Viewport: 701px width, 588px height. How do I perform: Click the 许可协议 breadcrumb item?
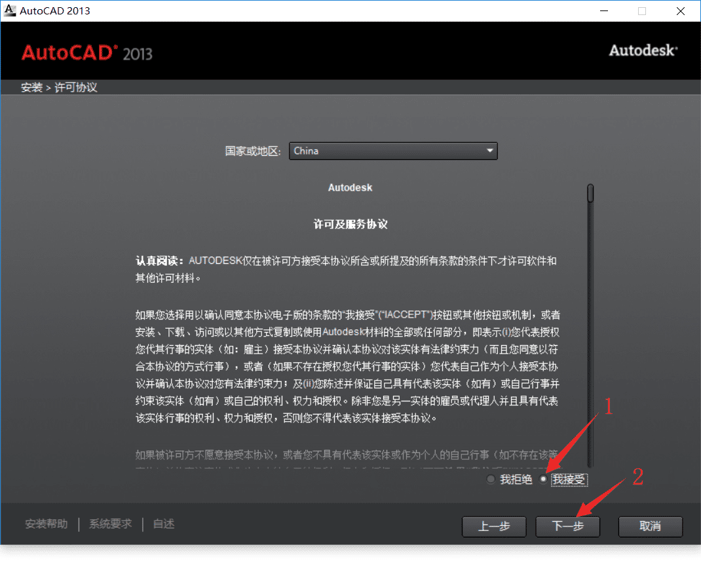tap(76, 87)
